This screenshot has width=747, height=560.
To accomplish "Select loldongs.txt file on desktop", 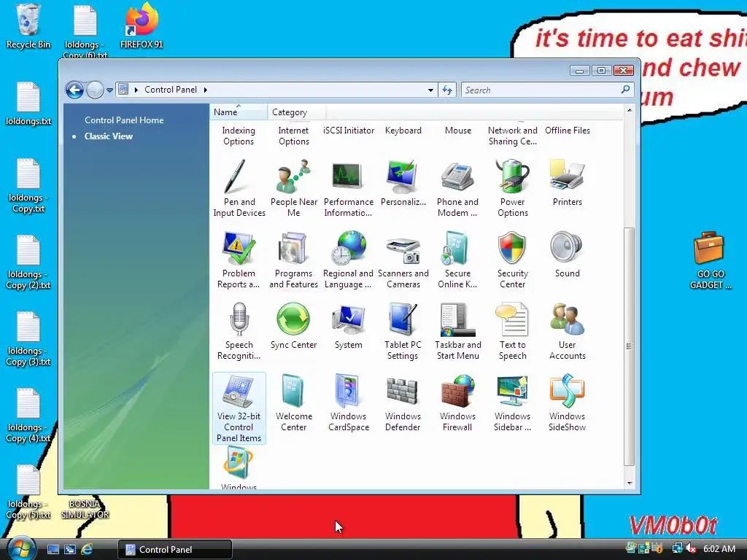I will pos(28,104).
